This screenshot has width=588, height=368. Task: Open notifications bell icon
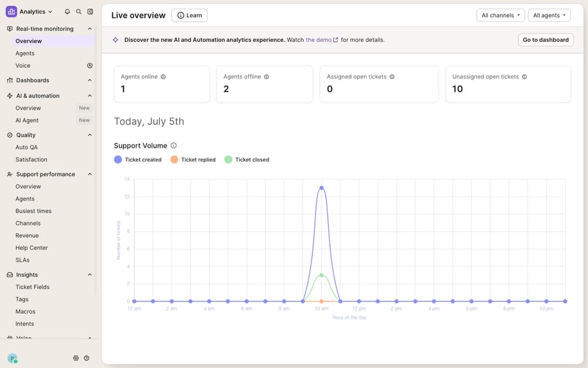click(67, 12)
